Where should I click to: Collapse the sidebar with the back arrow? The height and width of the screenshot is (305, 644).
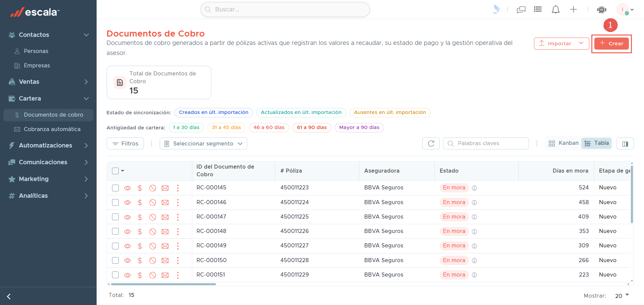[x=9, y=296]
